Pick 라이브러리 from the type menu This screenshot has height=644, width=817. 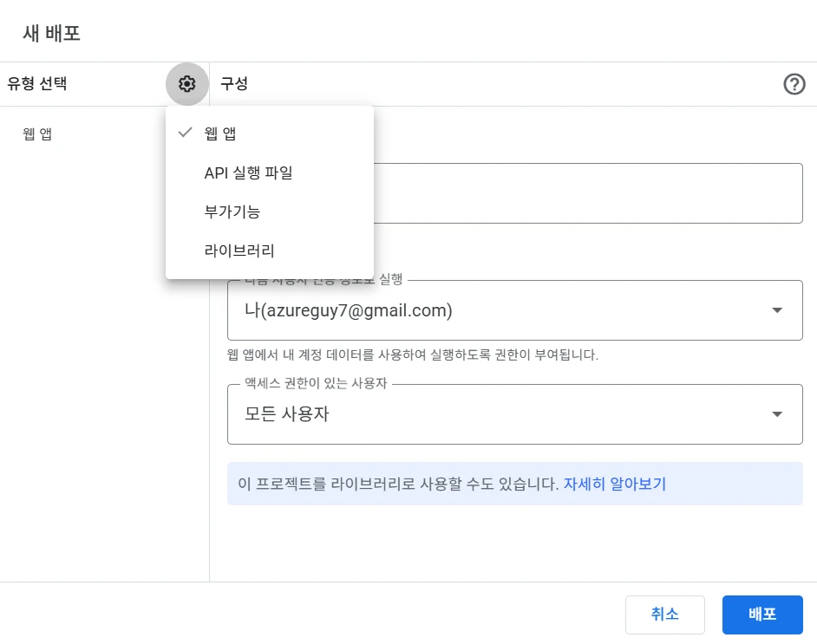click(x=239, y=250)
